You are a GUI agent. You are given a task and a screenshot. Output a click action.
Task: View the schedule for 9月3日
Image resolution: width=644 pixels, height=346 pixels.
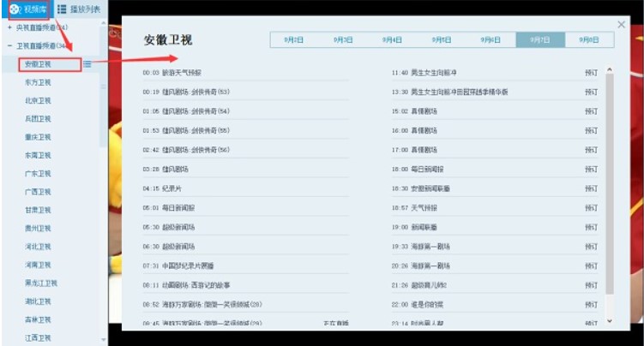[343, 39]
